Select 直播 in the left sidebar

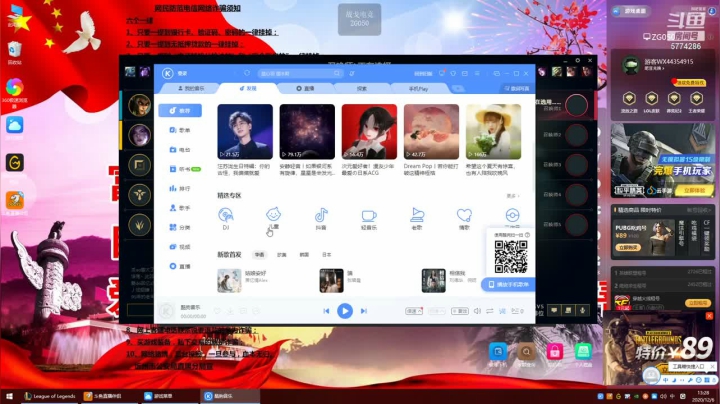click(x=180, y=266)
